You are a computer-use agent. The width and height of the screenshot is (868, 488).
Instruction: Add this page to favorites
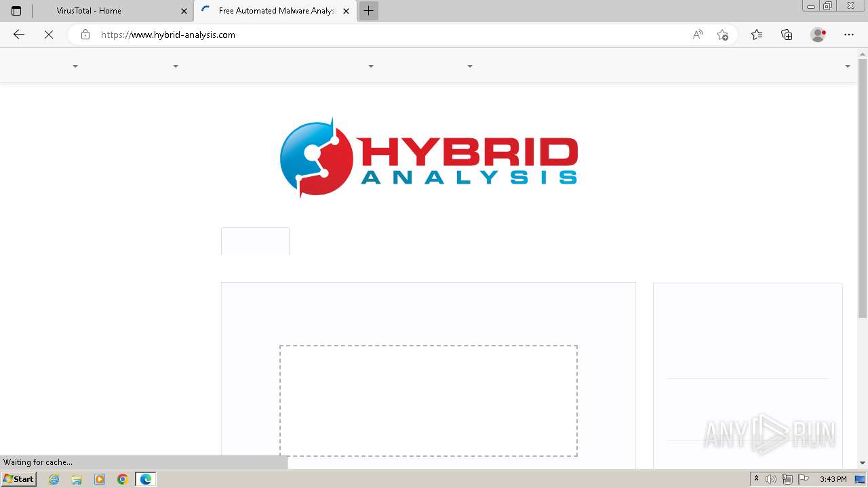point(722,35)
